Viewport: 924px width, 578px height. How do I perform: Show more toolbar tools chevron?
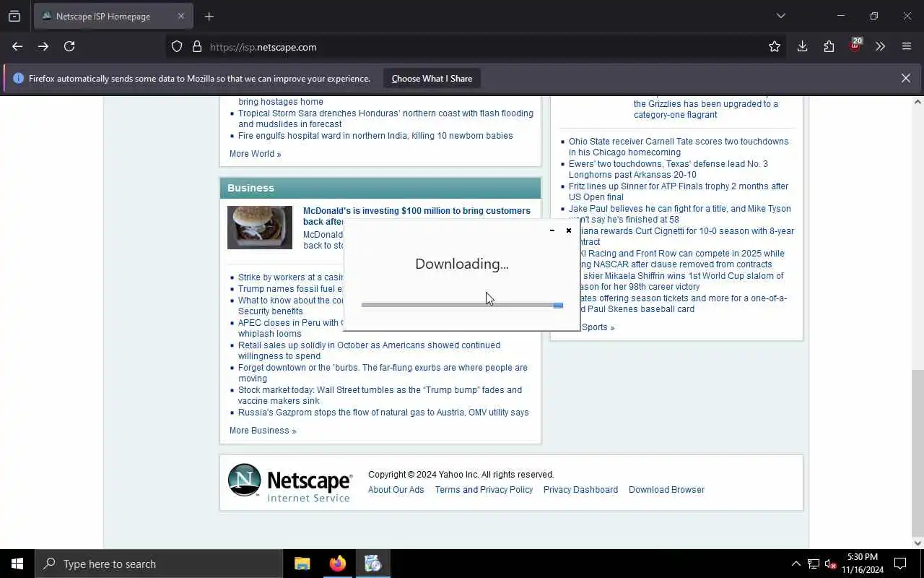[880, 47]
